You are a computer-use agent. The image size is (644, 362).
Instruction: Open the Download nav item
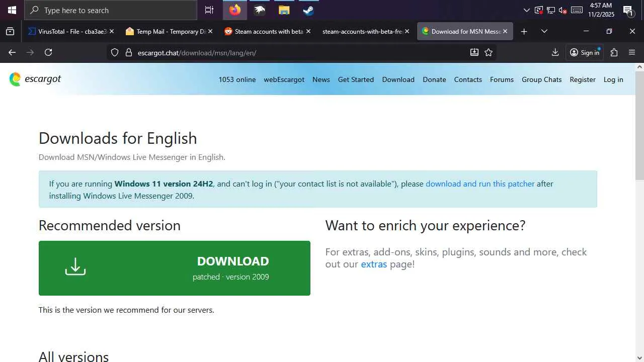pyautogui.click(x=398, y=79)
